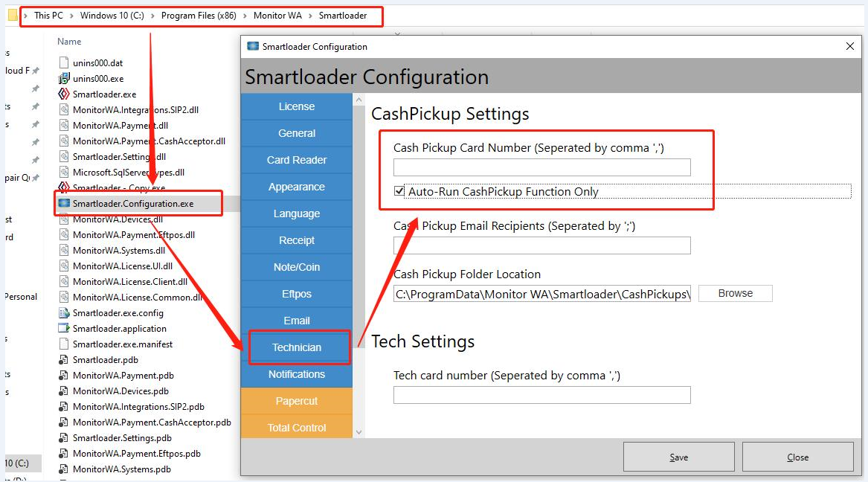Click the Smartloader.Configuration.exe file icon
The image size is (868, 482).
click(x=64, y=203)
